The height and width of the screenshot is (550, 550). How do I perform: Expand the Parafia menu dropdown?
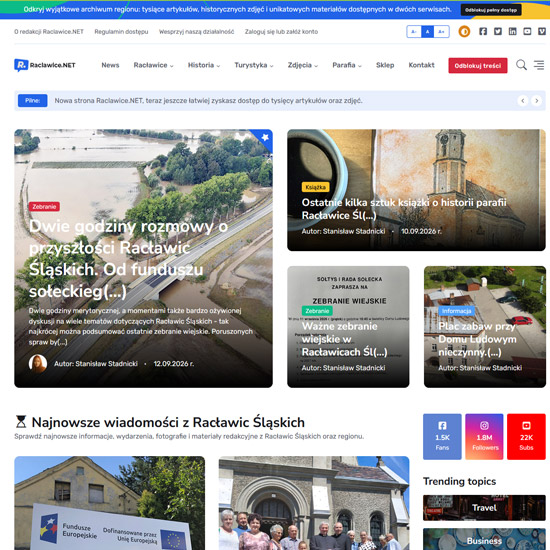347,65
